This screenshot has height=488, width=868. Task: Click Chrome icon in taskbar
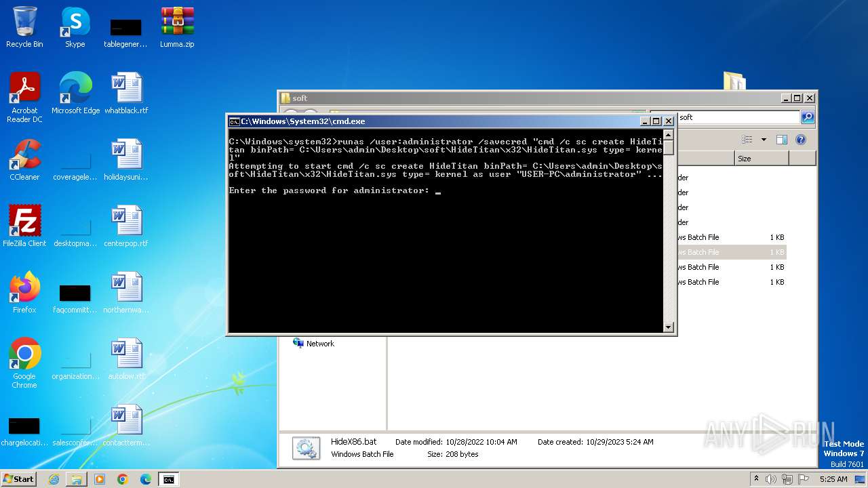tap(123, 479)
